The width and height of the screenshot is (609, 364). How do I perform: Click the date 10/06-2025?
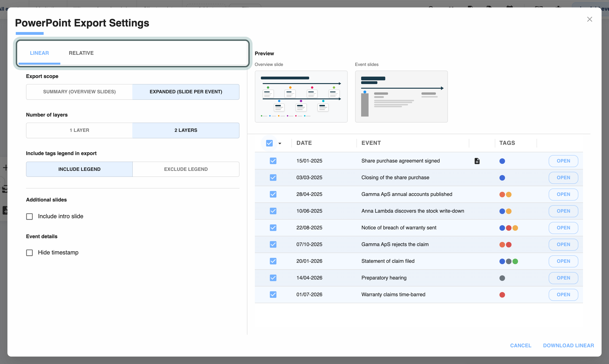[309, 211]
